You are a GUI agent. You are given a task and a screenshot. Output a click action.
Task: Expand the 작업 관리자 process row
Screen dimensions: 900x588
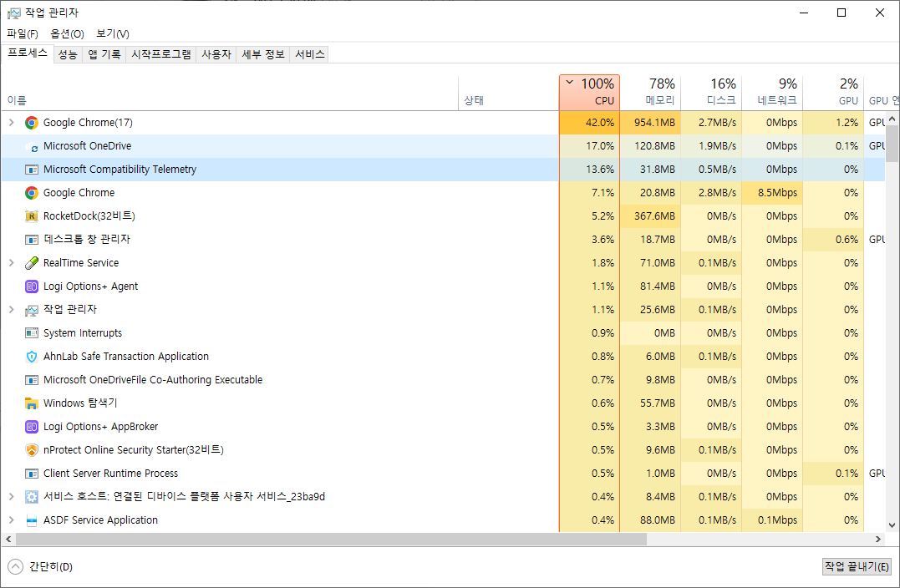(11, 309)
